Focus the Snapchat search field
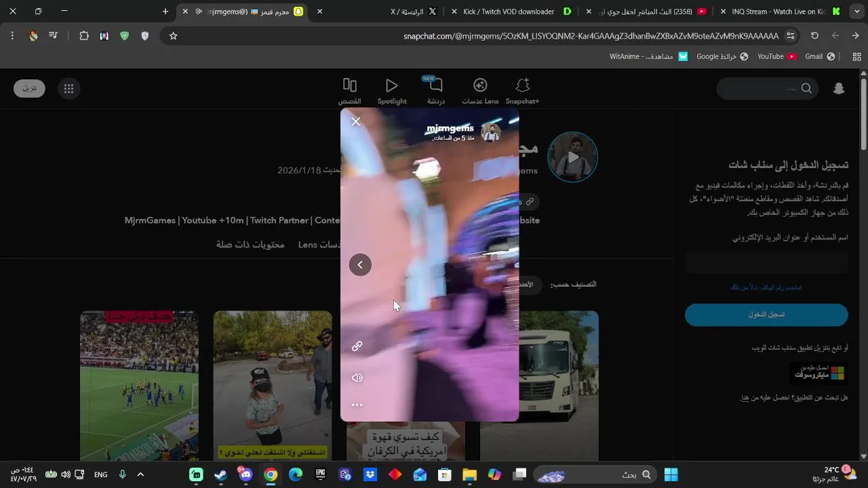 (768, 88)
